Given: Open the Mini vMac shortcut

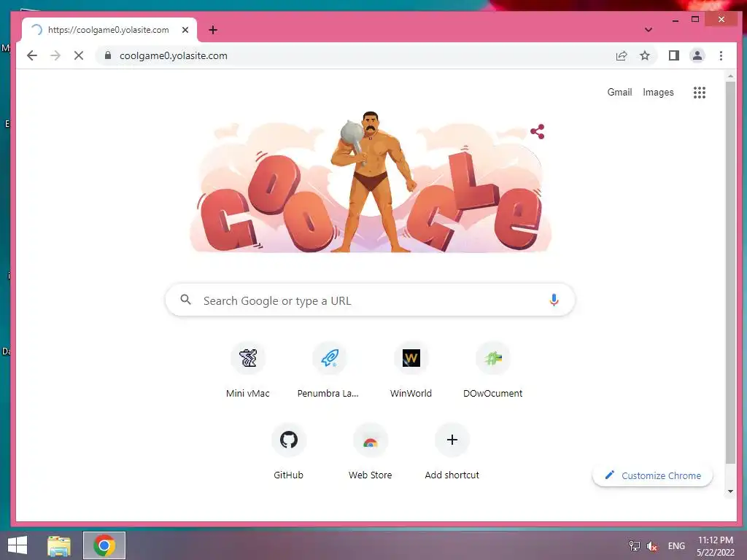Looking at the screenshot, I should pyautogui.click(x=248, y=371).
